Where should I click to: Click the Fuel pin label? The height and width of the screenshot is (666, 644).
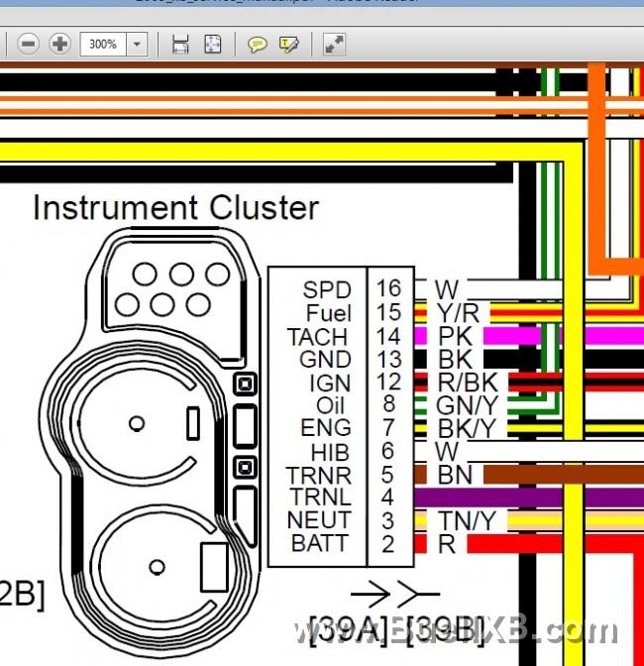point(329,313)
